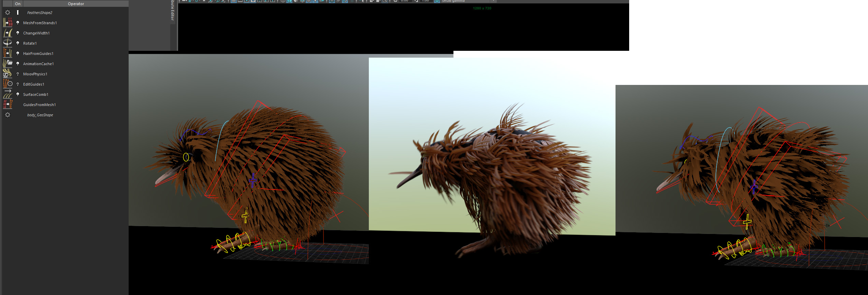Toggle the SurfaceComb1 lightbulb off

coord(18,94)
